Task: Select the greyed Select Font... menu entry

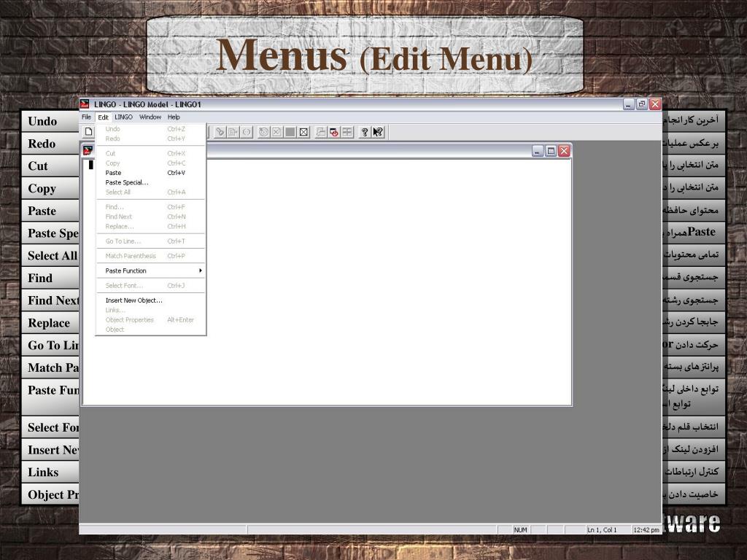Action: tap(150, 286)
